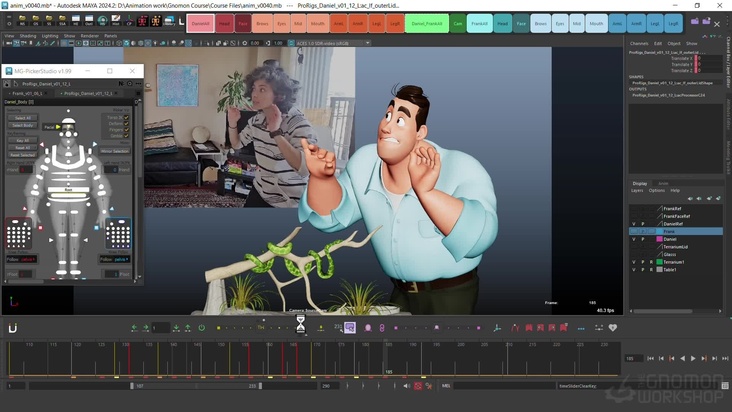
Task: Click the magenta Daniel layer color swatch
Action: 659,239
